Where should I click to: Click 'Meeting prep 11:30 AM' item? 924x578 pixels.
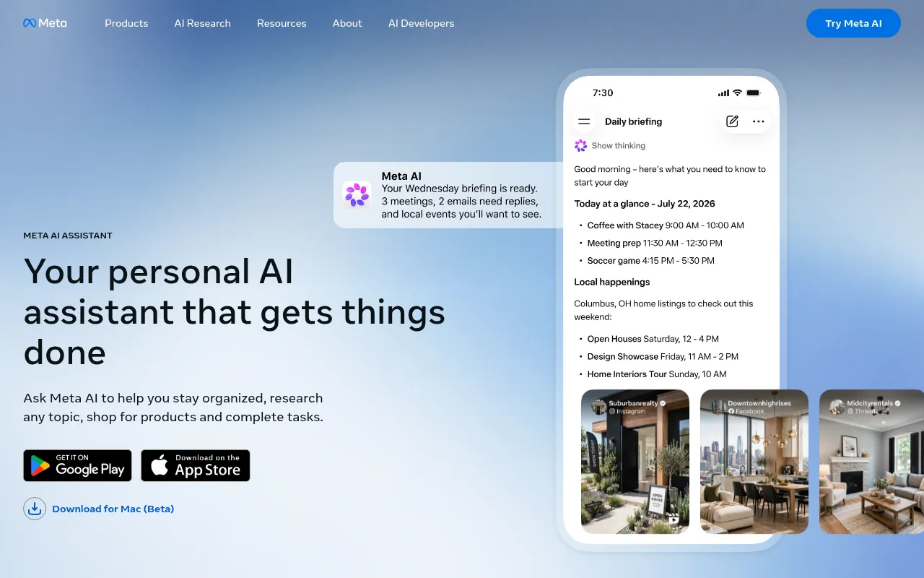[x=655, y=243]
